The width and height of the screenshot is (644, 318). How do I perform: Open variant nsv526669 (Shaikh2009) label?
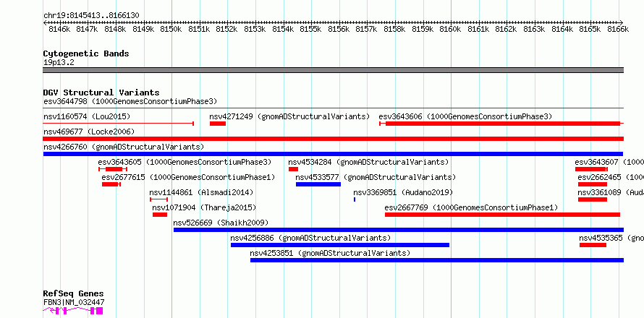coord(221,223)
